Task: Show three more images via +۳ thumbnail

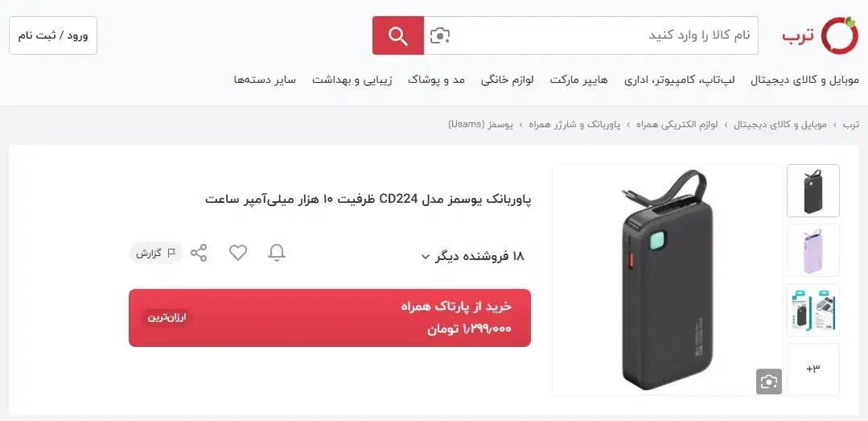Action: tap(813, 369)
